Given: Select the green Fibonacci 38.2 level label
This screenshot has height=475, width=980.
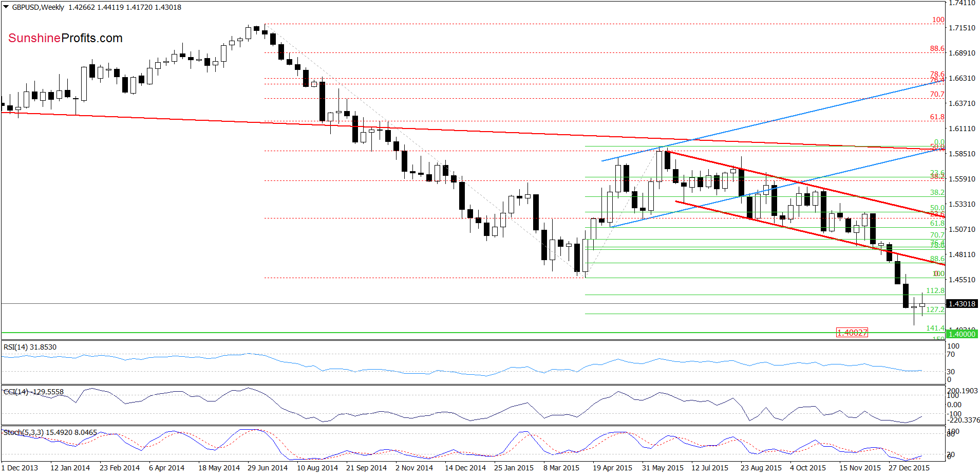Looking at the screenshot, I should tap(937, 192).
